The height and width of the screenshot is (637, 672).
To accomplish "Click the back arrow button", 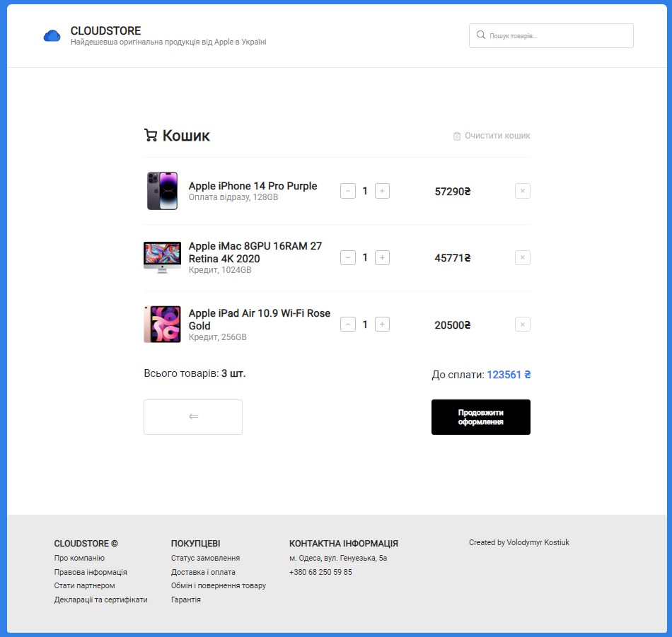I will pyautogui.click(x=193, y=417).
